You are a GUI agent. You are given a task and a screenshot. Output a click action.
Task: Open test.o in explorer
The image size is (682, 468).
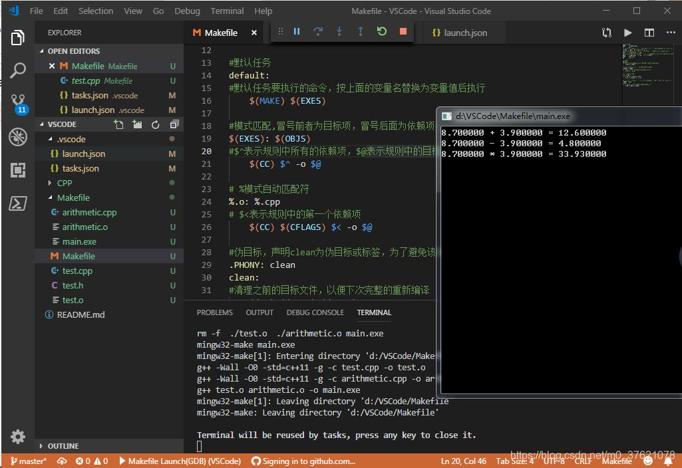tap(110, 300)
